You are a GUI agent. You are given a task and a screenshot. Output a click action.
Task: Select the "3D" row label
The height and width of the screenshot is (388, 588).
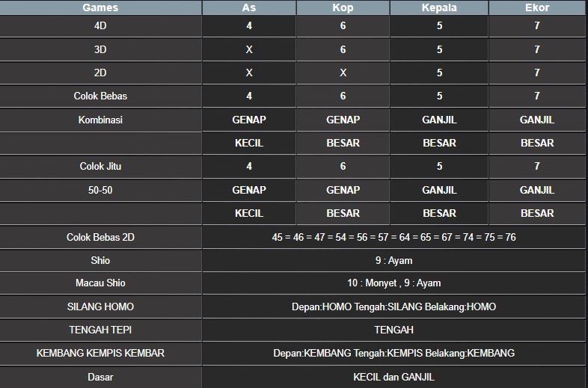click(x=100, y=49)
